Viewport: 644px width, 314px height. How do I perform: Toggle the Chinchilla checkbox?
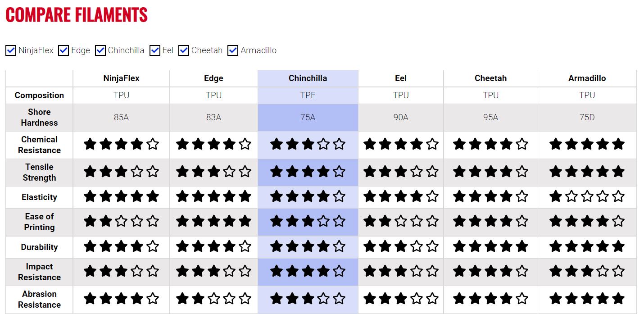[100, 50]
